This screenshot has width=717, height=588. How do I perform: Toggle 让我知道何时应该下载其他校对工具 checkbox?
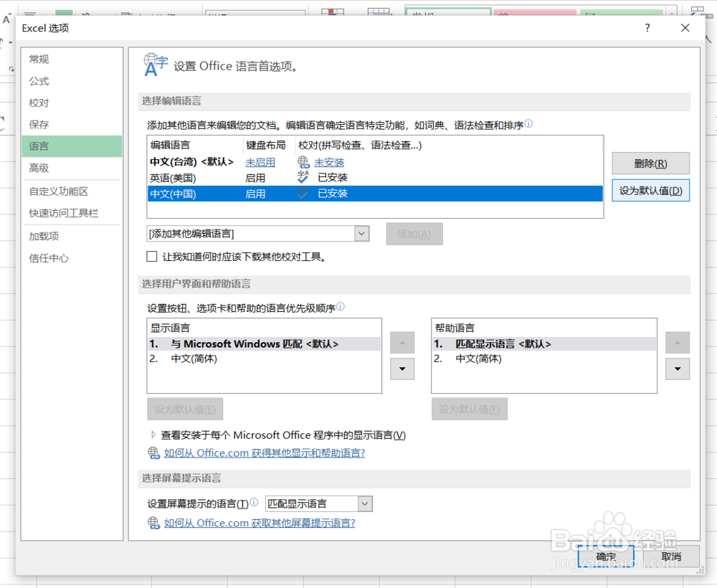[x=152, y=257]
